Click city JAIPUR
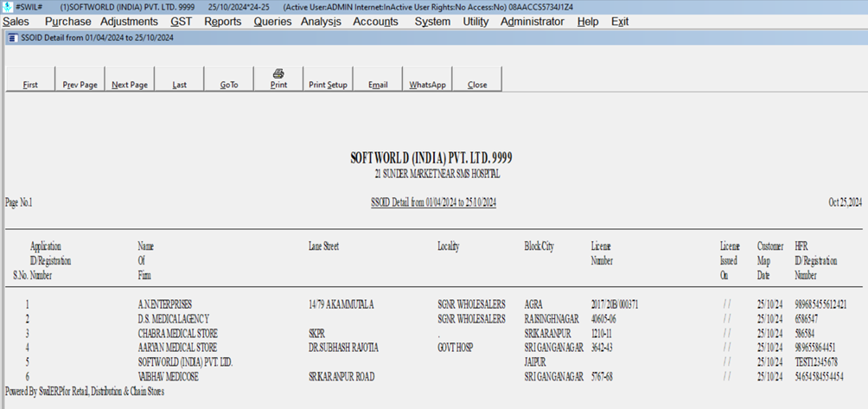This screenshot has height=409, width=868. 535,362
